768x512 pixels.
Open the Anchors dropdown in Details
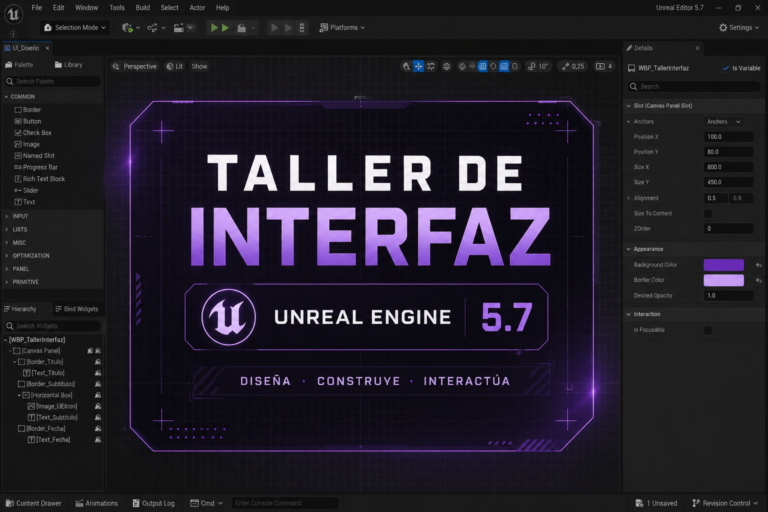pos(723,122)
